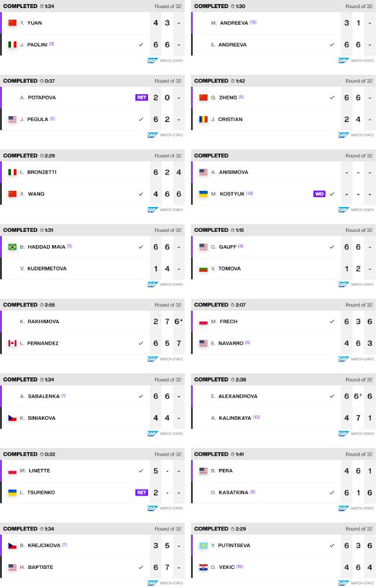Click the Canada flag beside L. Fernandez
Viewport: 376px width, 588px height.
coord(12,343)
